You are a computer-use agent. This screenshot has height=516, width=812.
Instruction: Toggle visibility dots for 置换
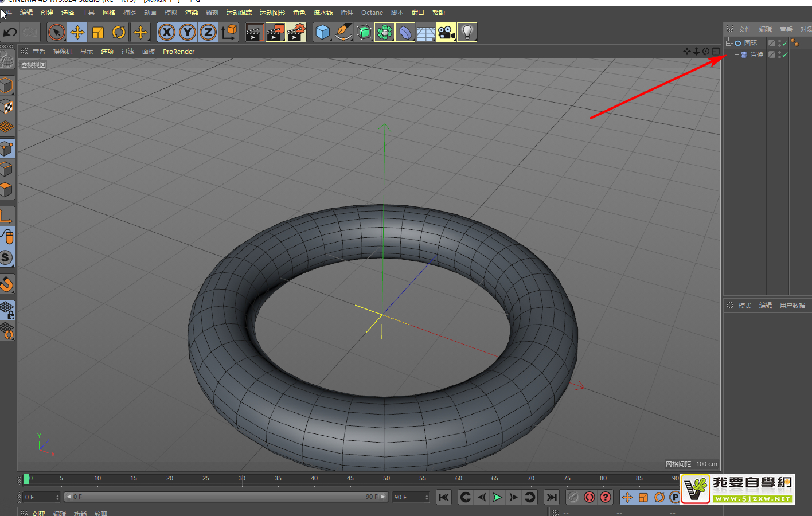(x=779, y=54)
